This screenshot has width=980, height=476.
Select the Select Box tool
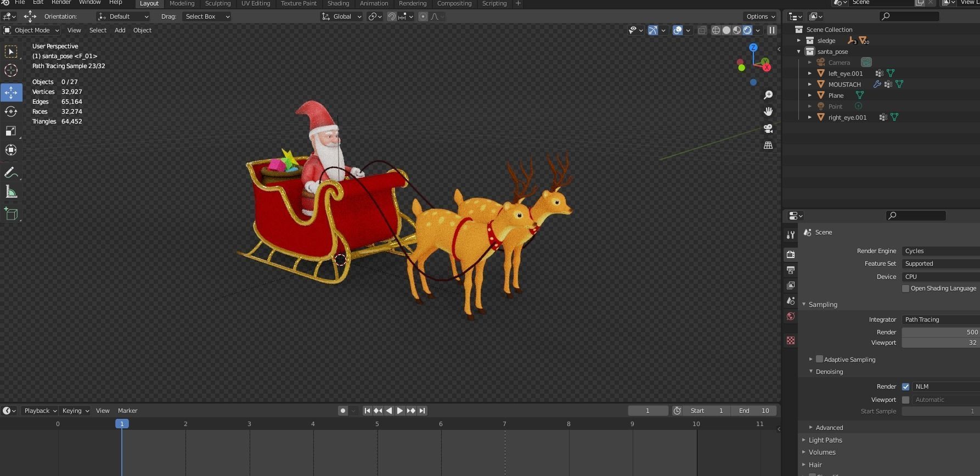tap(11, 51)
